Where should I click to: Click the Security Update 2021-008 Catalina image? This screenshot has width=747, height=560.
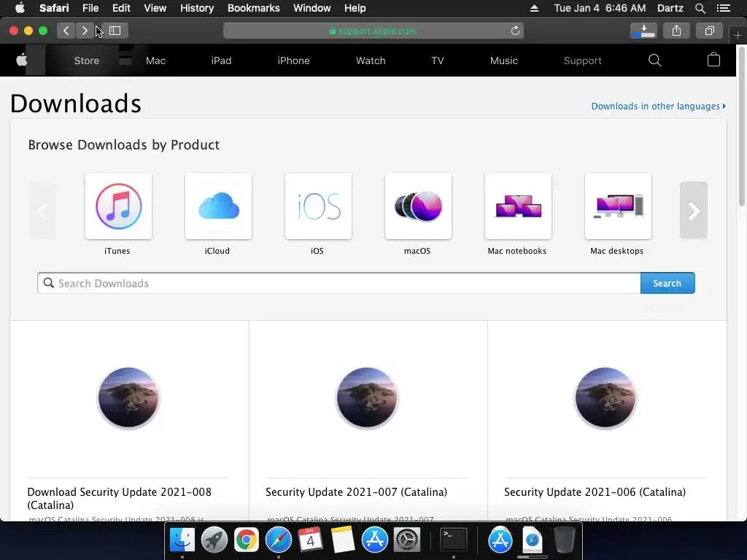pos(128,397)
